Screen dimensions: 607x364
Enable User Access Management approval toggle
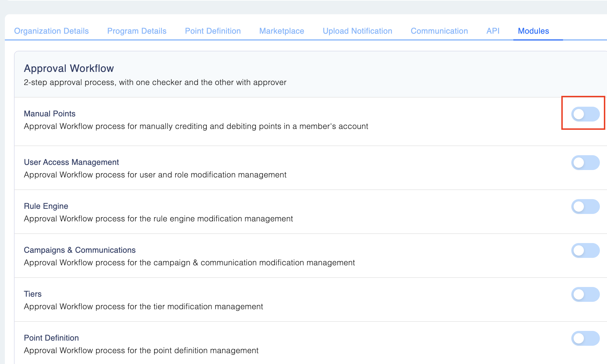(585, 163)
